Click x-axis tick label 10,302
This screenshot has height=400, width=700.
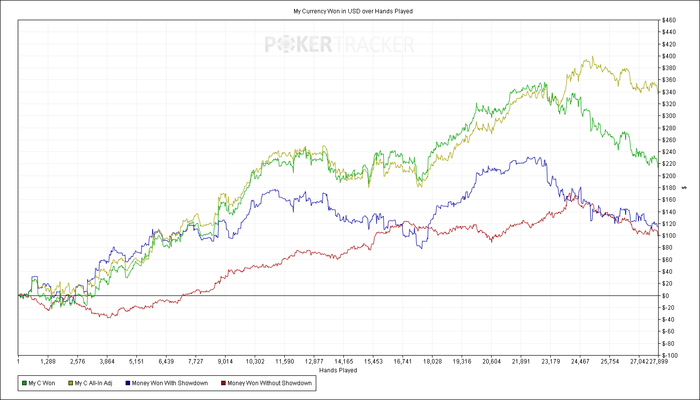254,361
